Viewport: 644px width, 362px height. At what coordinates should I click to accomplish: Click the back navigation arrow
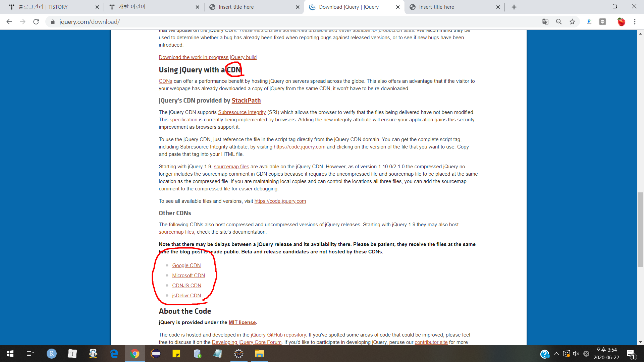[x=9, y=22]
